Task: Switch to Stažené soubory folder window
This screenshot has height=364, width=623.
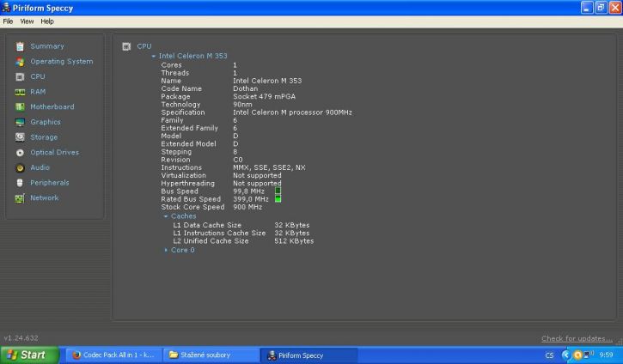Action: [211, 355]
